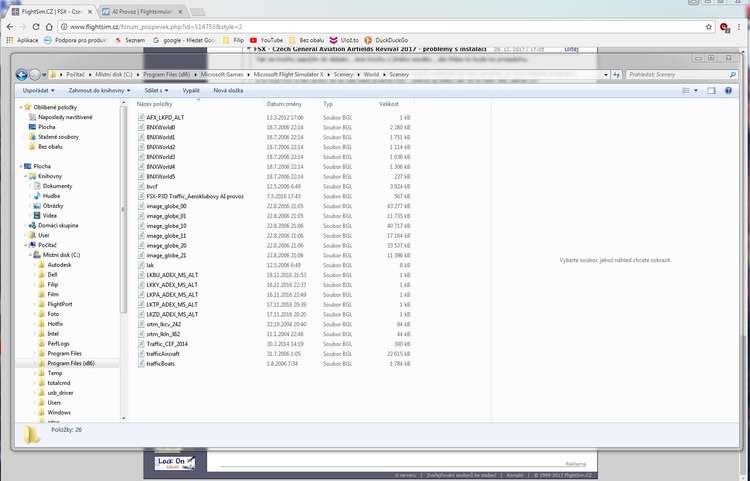This screenshot has width=750, height=481.
Task: Select the FlightPort folder in the tree
Action: click(x=59, y=304)
